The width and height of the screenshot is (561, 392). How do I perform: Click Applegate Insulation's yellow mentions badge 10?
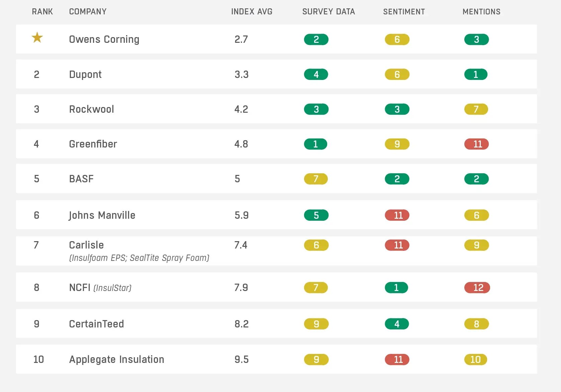point(476,360)
